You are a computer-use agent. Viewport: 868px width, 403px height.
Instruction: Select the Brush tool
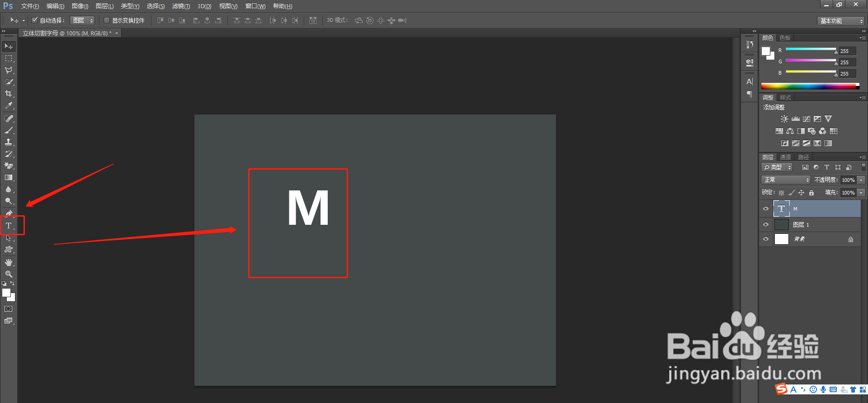click(x=9, y=130)
